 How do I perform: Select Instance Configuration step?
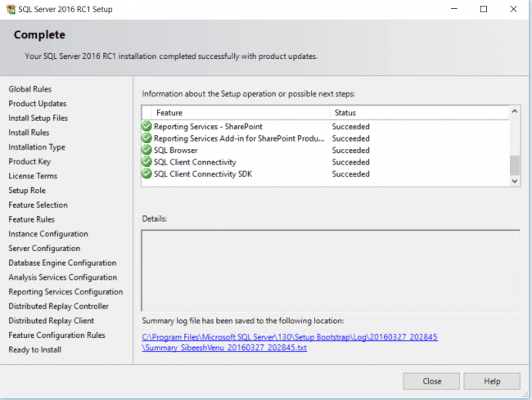(48, 234)
